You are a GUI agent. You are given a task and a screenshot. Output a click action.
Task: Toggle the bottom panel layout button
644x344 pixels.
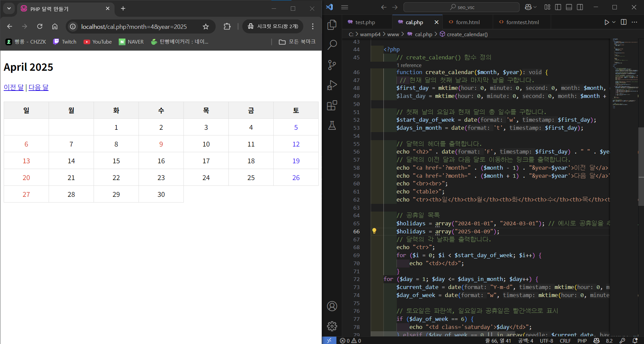[x=569, y=7]
